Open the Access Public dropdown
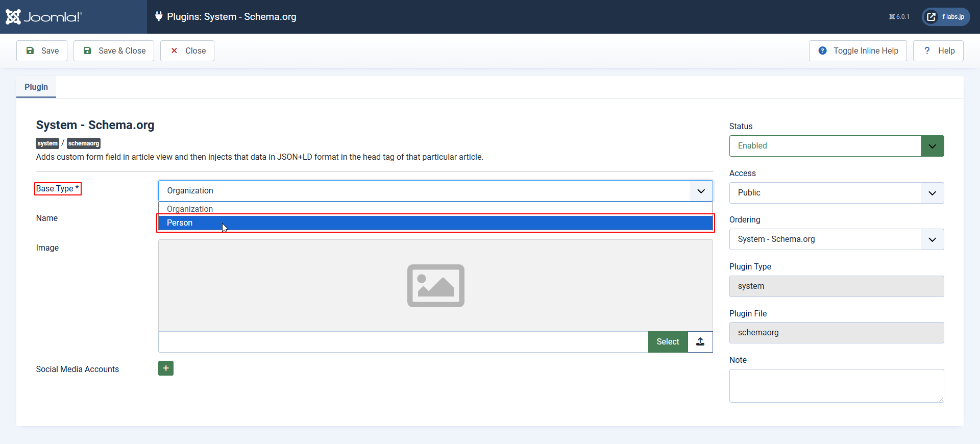The width and height of the screenshot is (980, 444). (836, 193)
